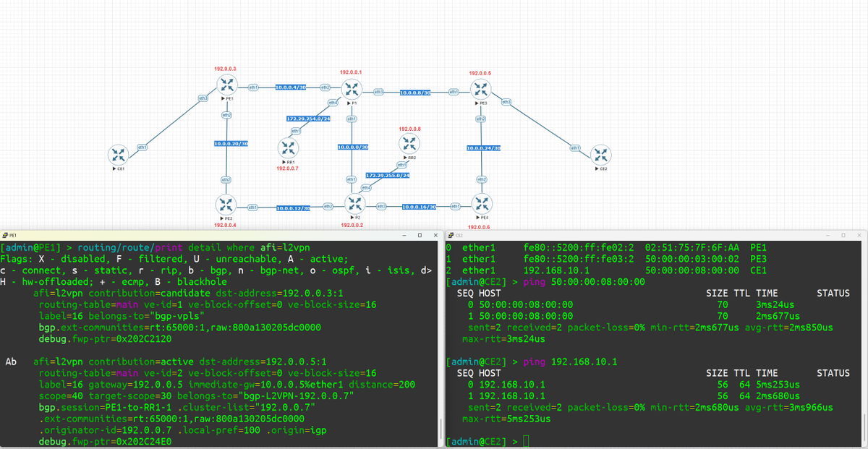Viewport: 868px width, 449px height.
Task: Click the eth3 label beside P1
Action: (378, 93)
